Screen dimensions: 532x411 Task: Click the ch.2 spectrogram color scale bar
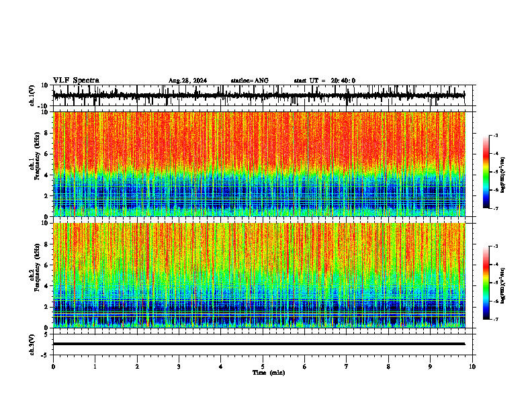point(486,283)
